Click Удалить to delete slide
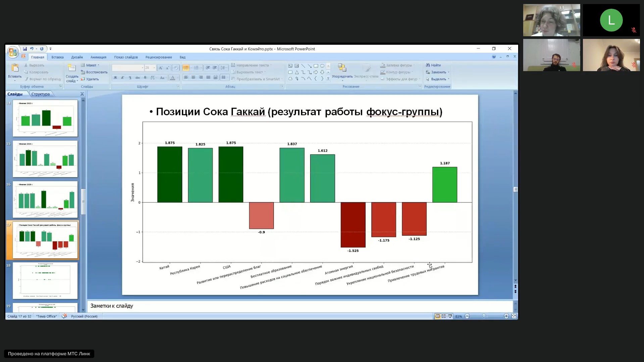Screen dimensions: 644x362 (90, 79)
